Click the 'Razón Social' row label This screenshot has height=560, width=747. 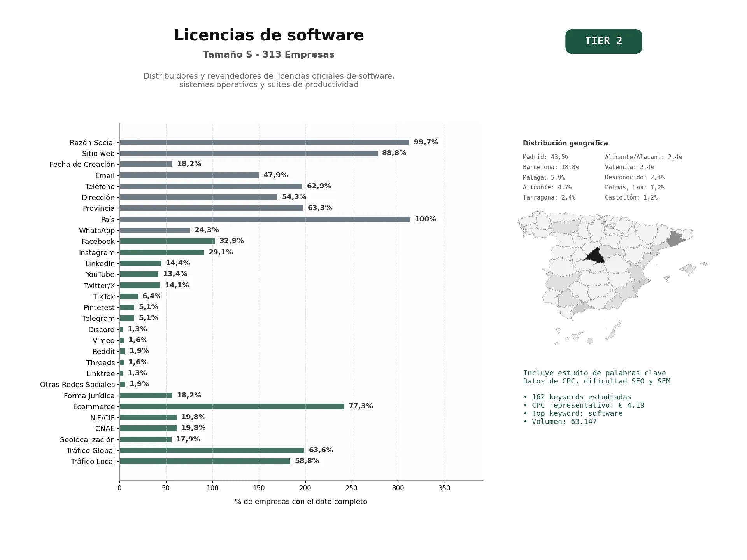92,143
